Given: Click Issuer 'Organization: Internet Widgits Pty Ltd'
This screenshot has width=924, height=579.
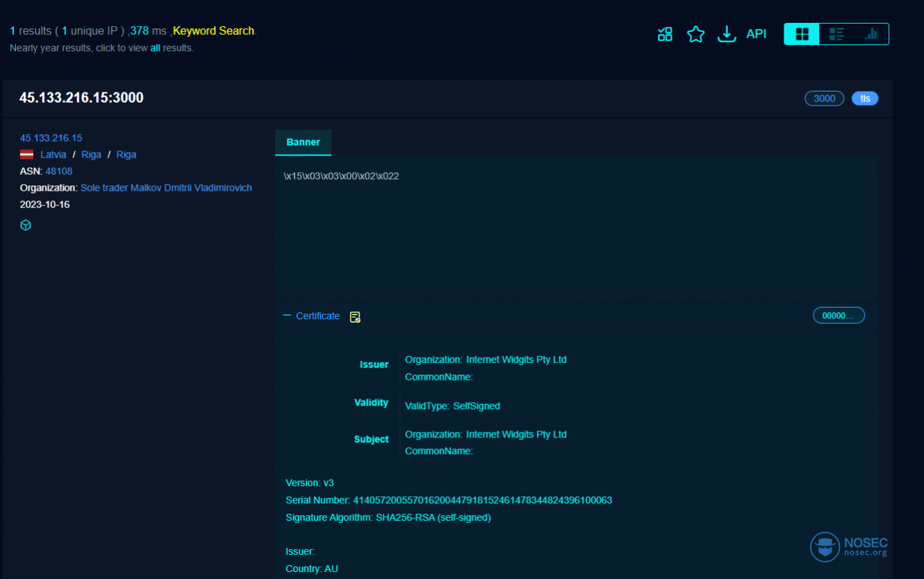Looking at the screenshot, I should coord(486,360).
